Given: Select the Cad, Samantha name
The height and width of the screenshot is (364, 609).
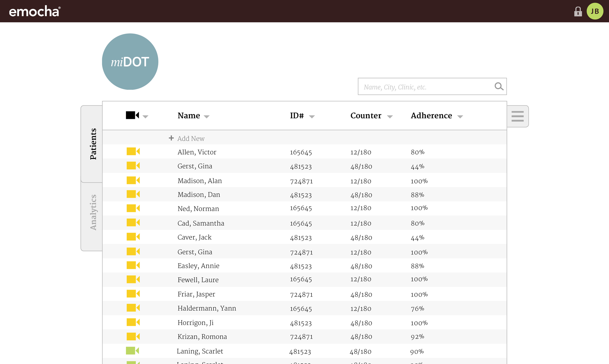Looking at the screenshot, I should pyautogui.click(x=201, y=223).
